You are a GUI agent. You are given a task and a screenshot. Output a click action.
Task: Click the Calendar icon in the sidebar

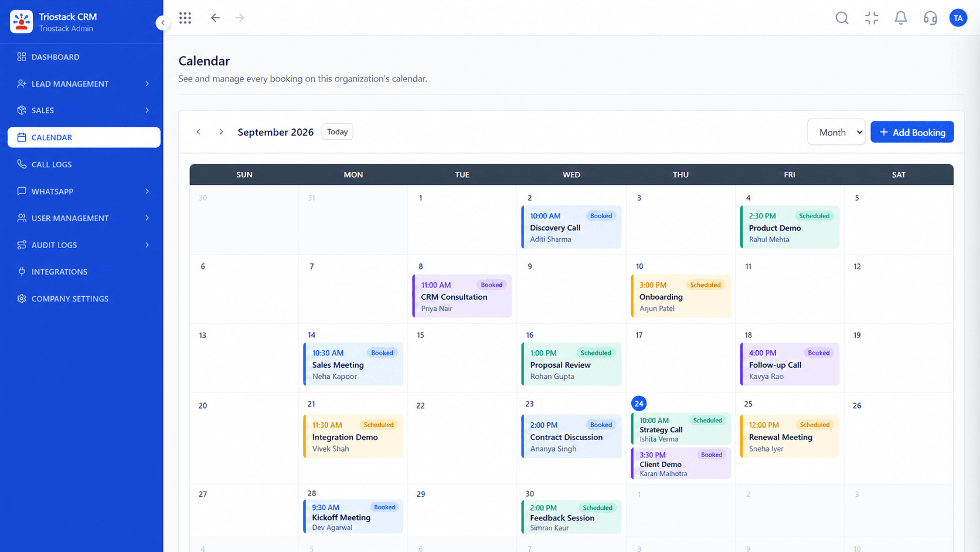(x=22, y=137)
